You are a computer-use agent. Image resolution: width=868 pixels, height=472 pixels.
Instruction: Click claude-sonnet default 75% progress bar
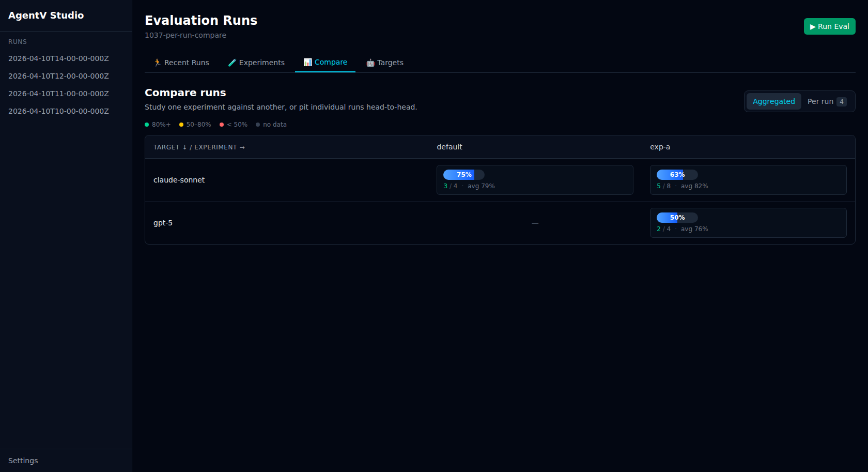[463, 175]
